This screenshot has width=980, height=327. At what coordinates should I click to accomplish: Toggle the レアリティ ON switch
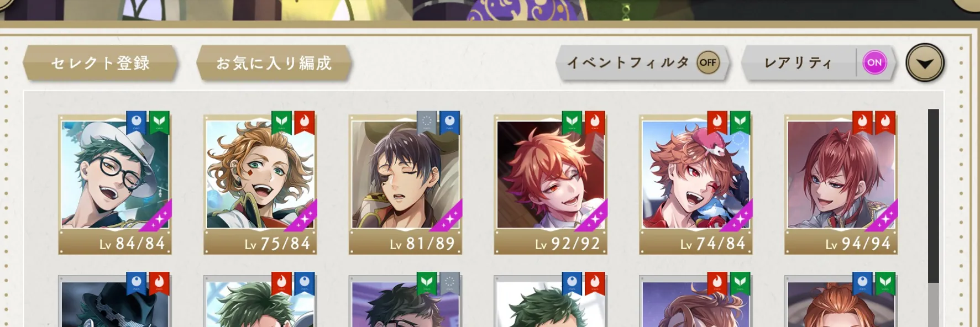pos(874,63)
